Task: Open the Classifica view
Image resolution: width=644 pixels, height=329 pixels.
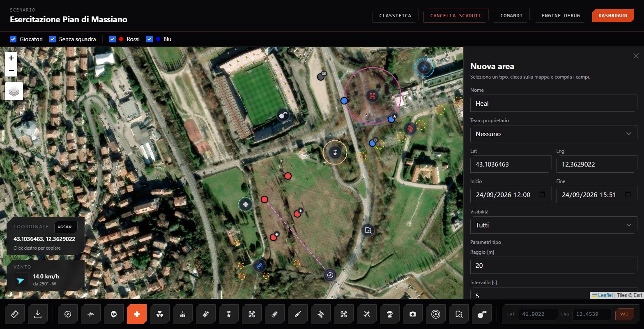Action: pos(395,16)
